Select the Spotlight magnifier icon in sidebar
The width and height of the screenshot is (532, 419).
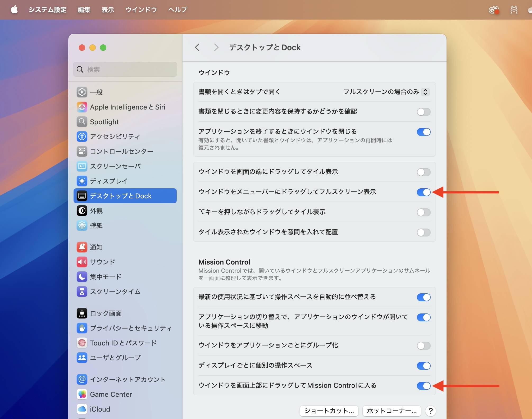pos(82,122)
